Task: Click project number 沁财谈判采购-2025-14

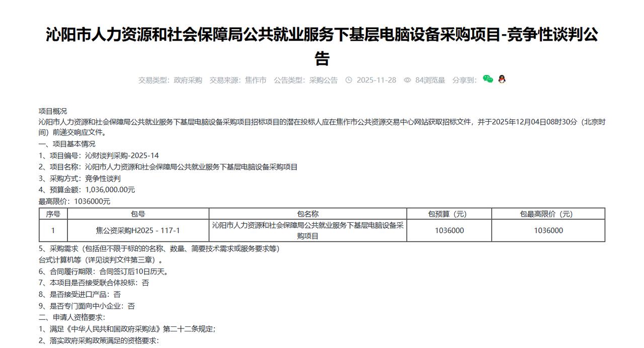Action: [x=122, y=155]
